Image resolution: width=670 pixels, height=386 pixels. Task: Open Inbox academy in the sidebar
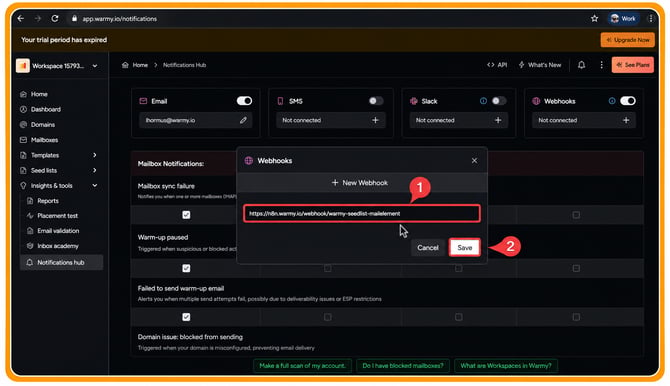(57, 246)
